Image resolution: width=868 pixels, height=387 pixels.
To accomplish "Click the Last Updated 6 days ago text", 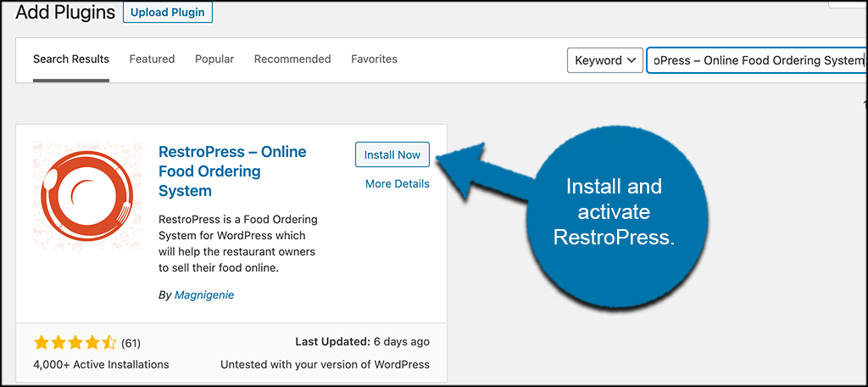I will click(x=362, y=342).
